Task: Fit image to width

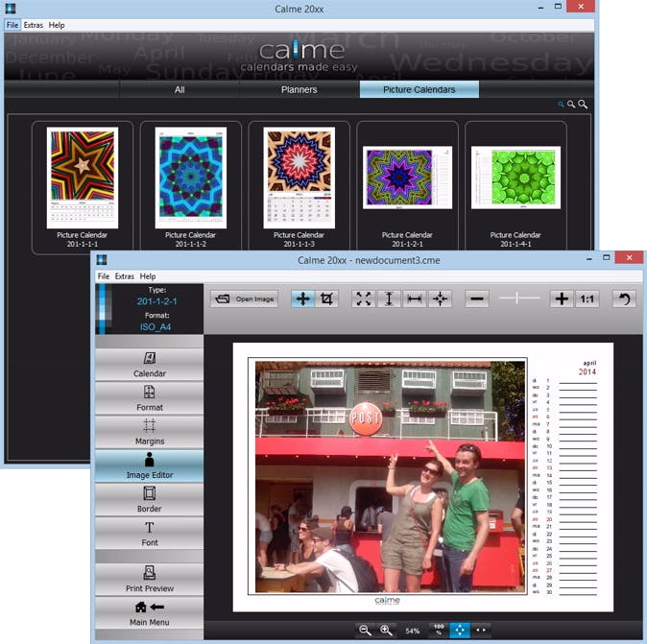Action: pos(415,298)
